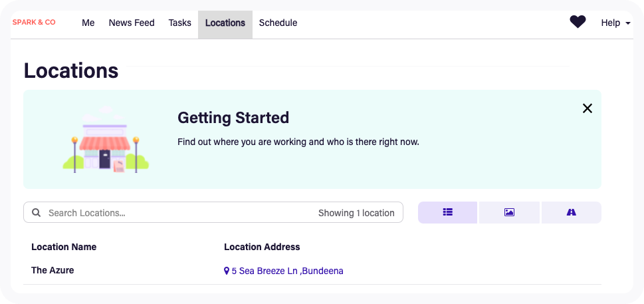Click the search magnifier icon

[36, 213]
